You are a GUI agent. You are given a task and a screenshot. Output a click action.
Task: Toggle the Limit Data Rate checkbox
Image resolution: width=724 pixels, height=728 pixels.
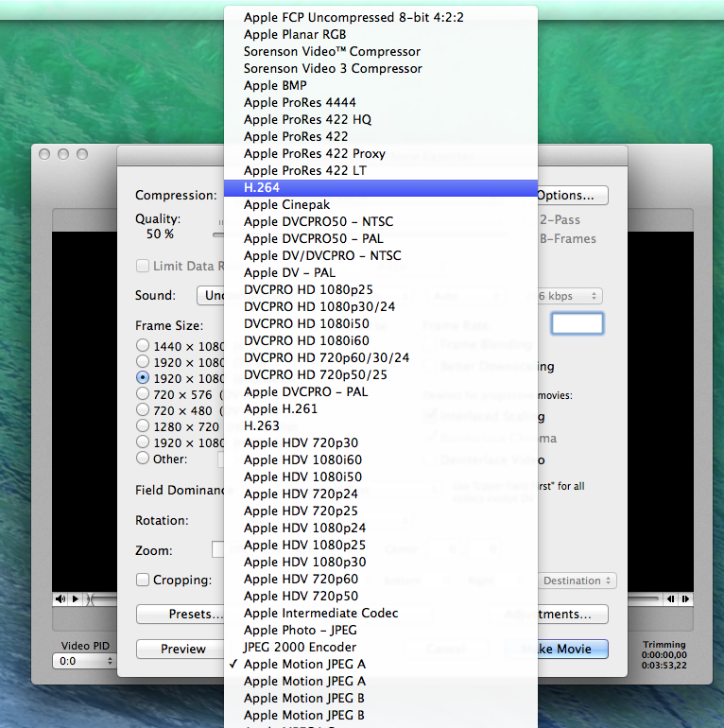tap(143, 266)
